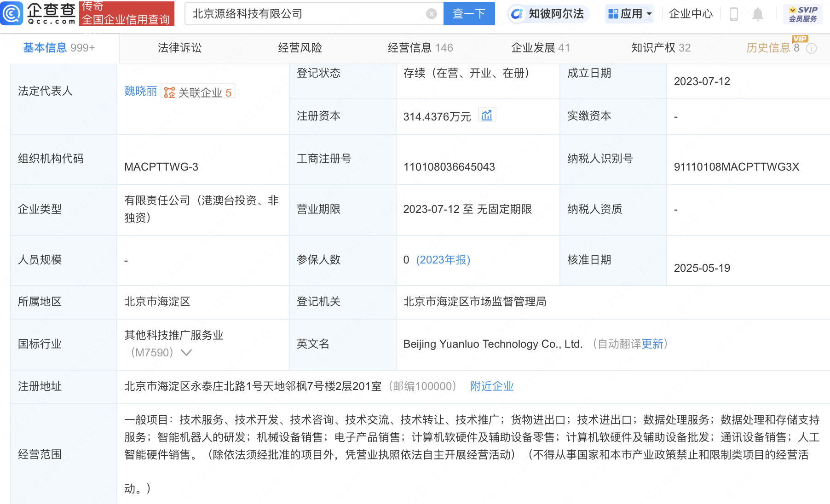Open the 法律诉讼 tab
The width and height of the screenshot is (830, 504).
tap(179, 48)
